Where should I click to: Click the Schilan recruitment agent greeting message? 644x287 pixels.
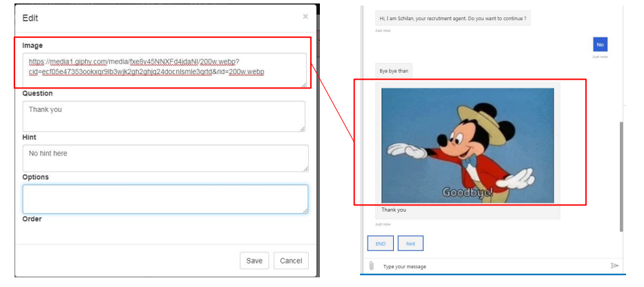tap(453, 18)
